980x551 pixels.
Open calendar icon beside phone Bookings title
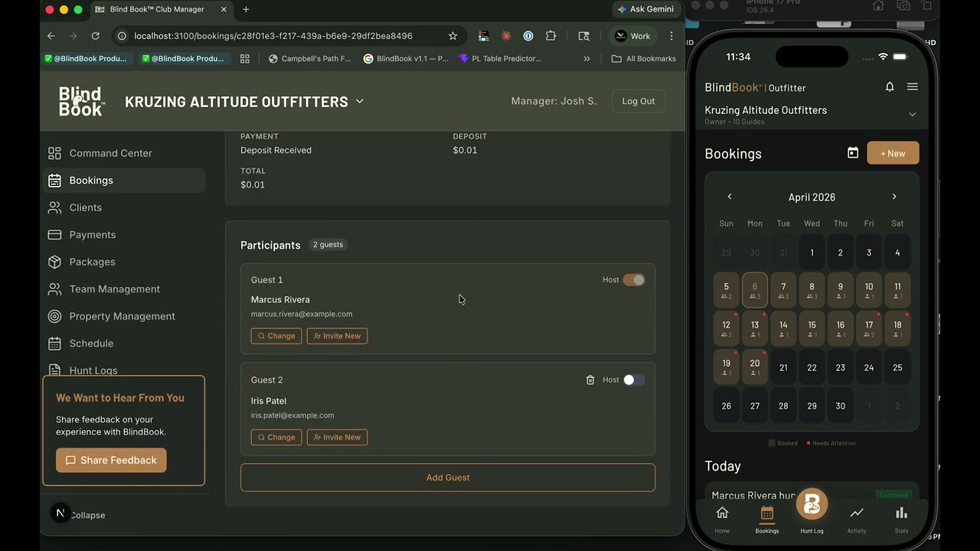853,153
